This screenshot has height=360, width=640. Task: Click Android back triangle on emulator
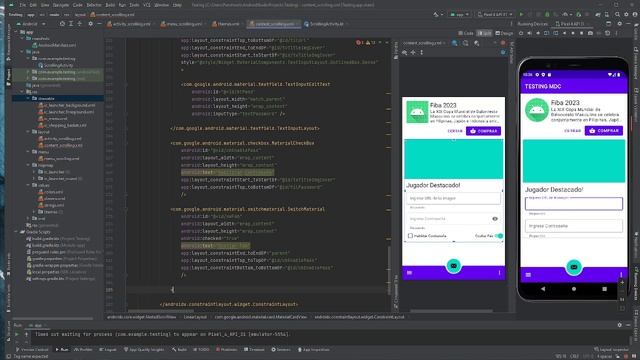pos(543,289)
